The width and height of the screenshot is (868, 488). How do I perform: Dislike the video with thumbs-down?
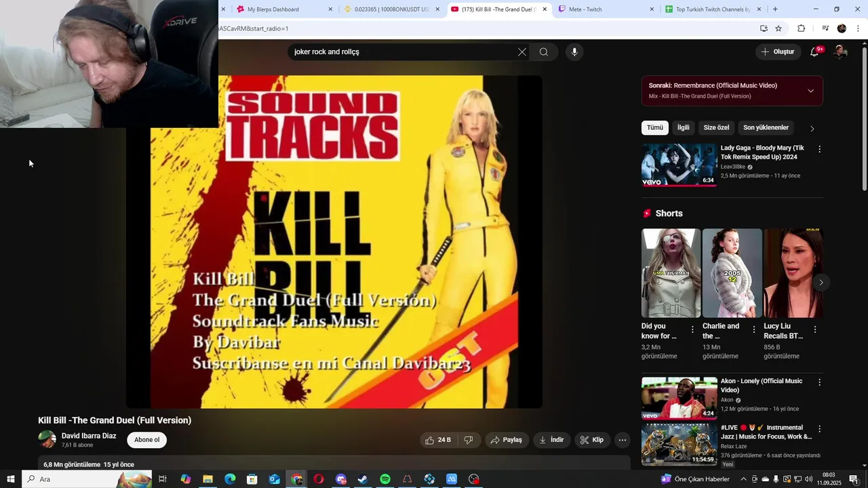469,440
